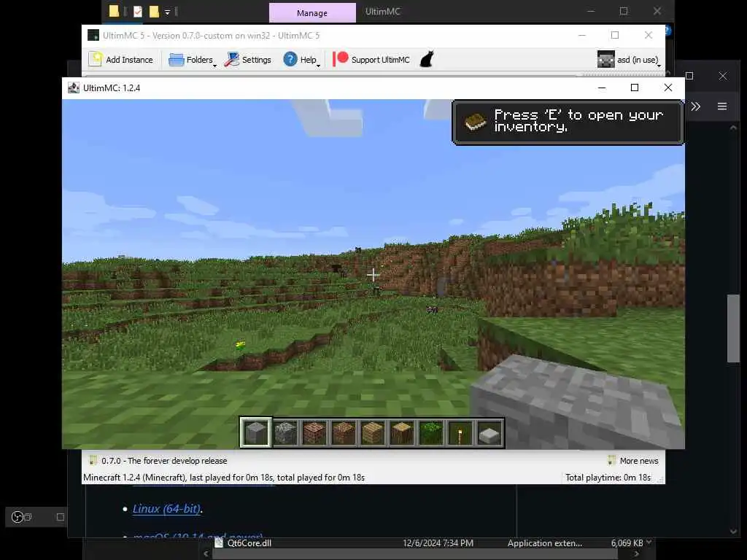Click the Application exten... type cell
Image resolution: width=747 pixels, height=560 pixels.
[x=544, y=542]
